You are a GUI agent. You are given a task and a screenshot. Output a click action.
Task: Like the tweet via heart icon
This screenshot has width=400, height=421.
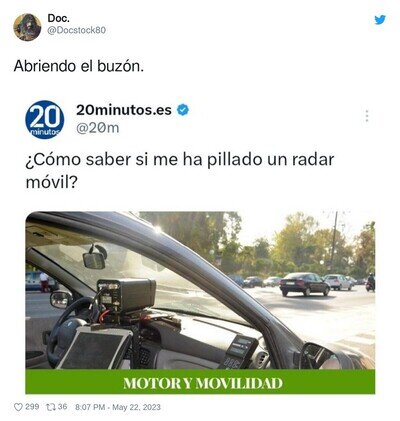pos(18,407)
